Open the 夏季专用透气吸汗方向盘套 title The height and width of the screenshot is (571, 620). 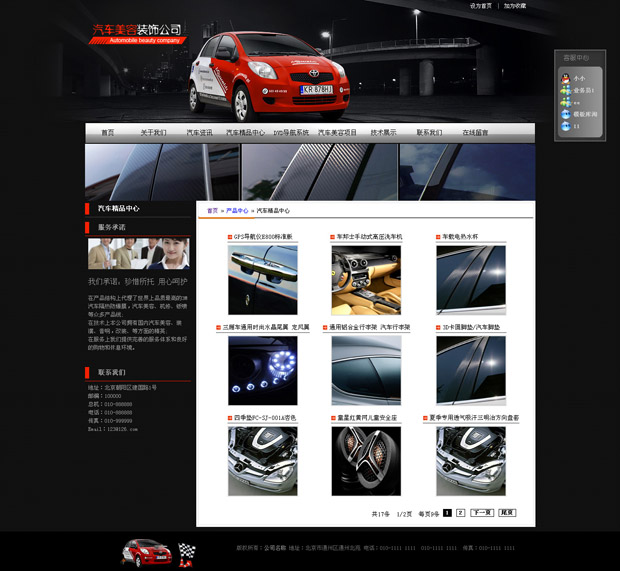[x=474, y=418]
